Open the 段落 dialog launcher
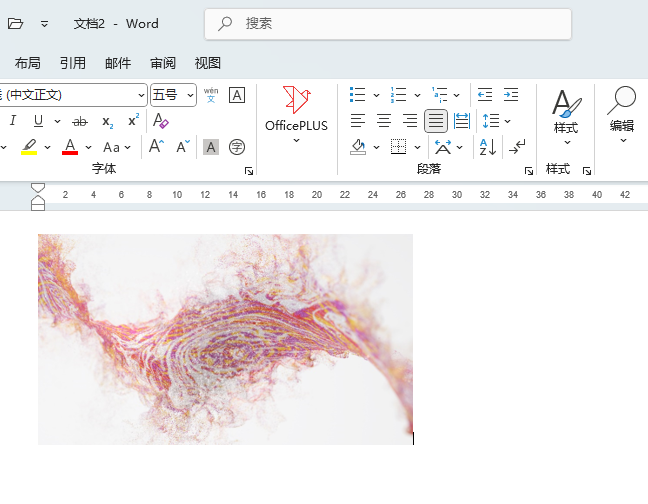This screenshot has height=504, width=648. pyautogui.click(x=529, y=171)
